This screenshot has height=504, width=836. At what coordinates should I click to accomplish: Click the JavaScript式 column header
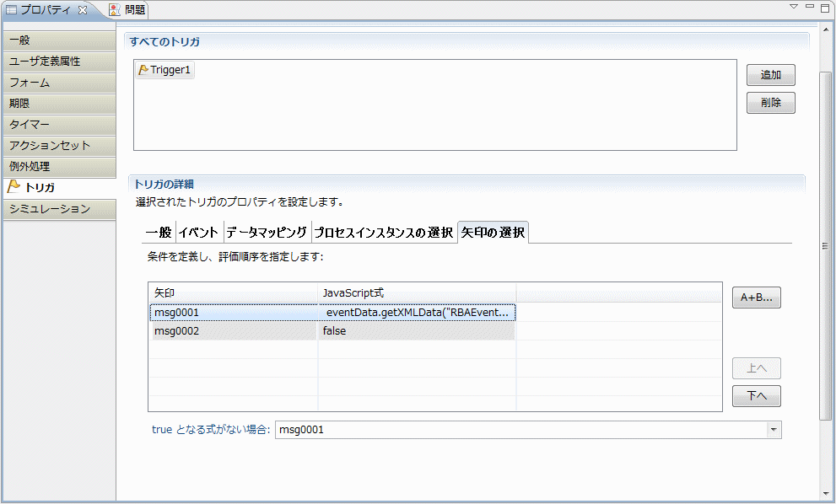[x=417, y=292]
